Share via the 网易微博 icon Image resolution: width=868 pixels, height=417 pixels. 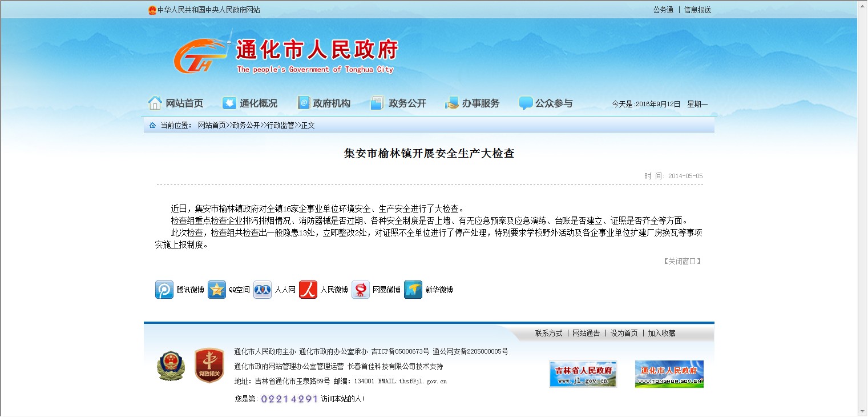tap(361, 290)
